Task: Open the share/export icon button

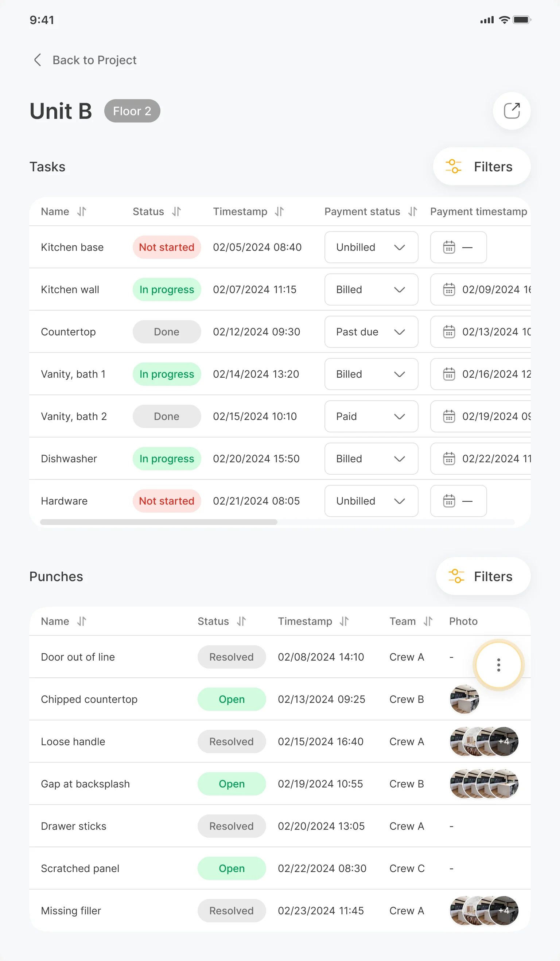Action: [512, 111]
